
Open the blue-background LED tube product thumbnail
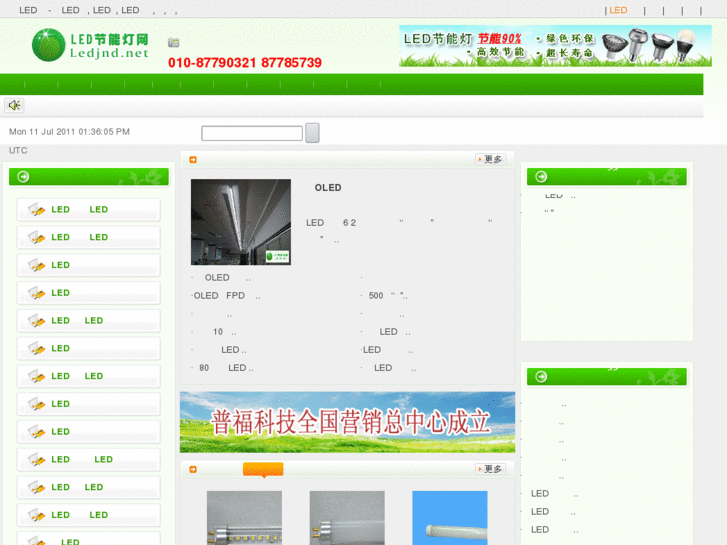(x=450, y=518)
